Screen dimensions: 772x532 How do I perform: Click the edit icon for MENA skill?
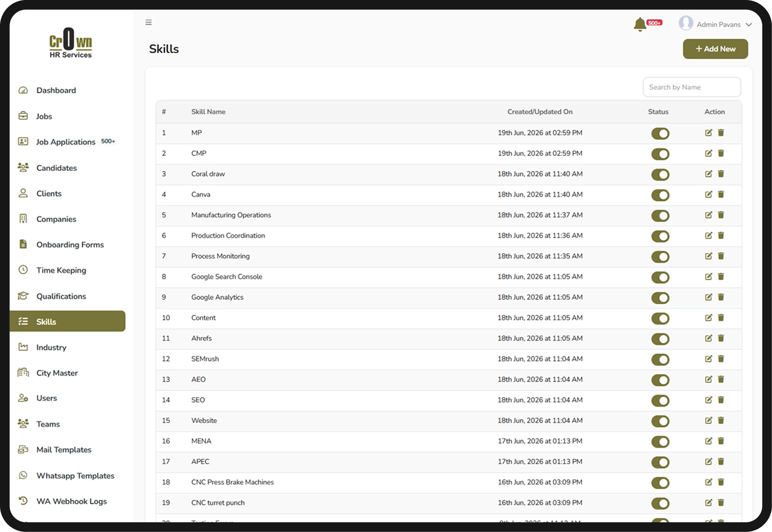coord(709,441)
